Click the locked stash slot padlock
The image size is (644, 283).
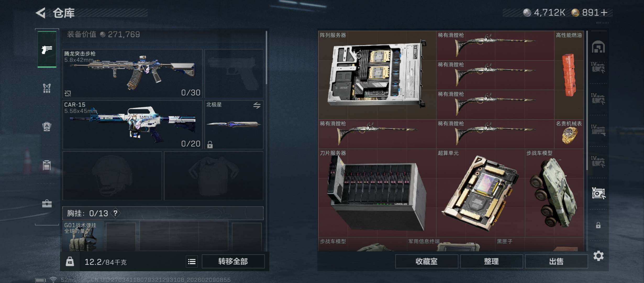tap(598, 225)
